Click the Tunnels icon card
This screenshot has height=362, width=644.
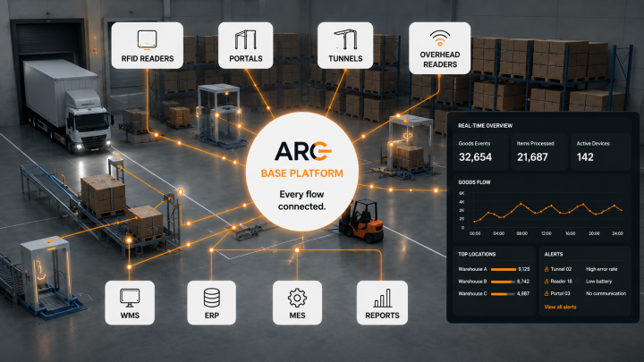[x=345, y=46]
